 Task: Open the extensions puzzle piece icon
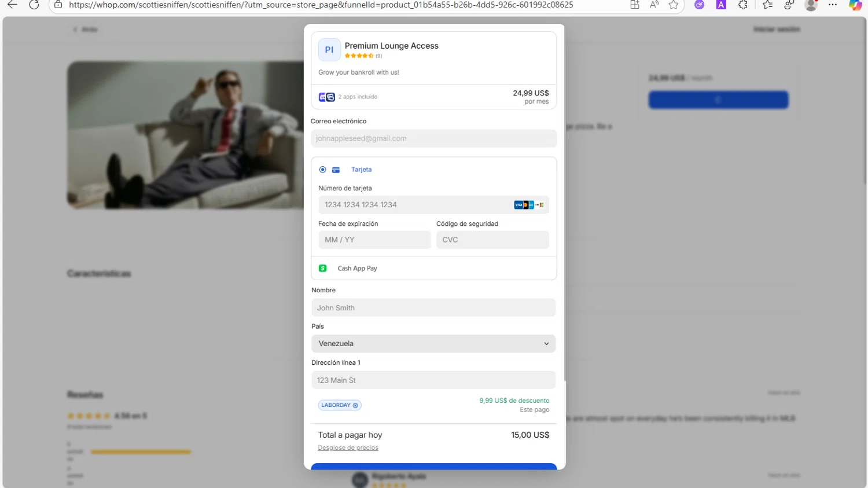tap(743, 5)
